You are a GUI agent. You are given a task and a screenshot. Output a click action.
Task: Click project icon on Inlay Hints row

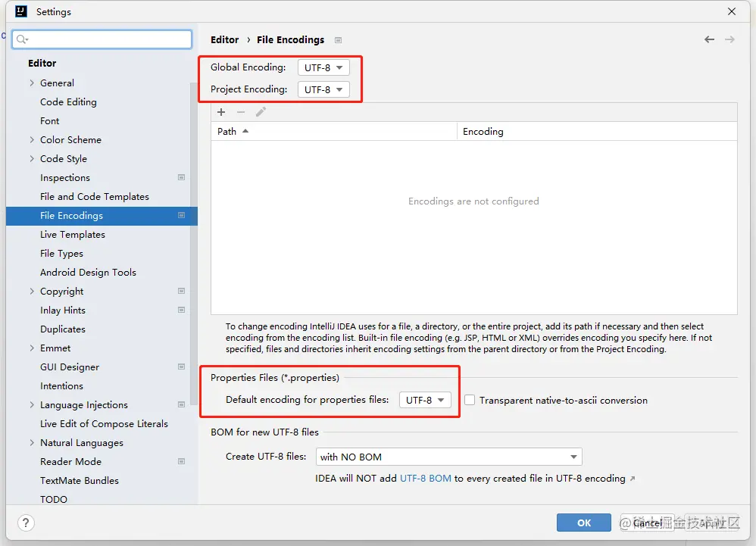click(x=181, y=310)
